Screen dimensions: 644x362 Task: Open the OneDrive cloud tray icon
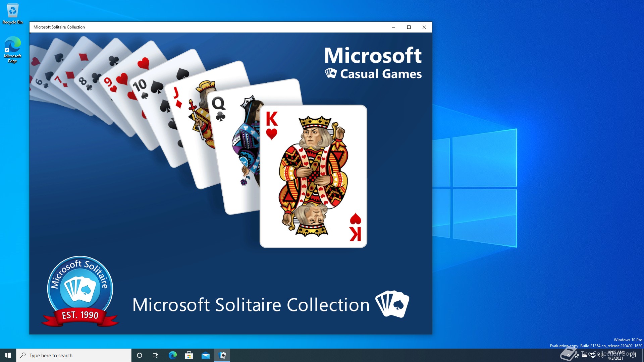point(585,355)
